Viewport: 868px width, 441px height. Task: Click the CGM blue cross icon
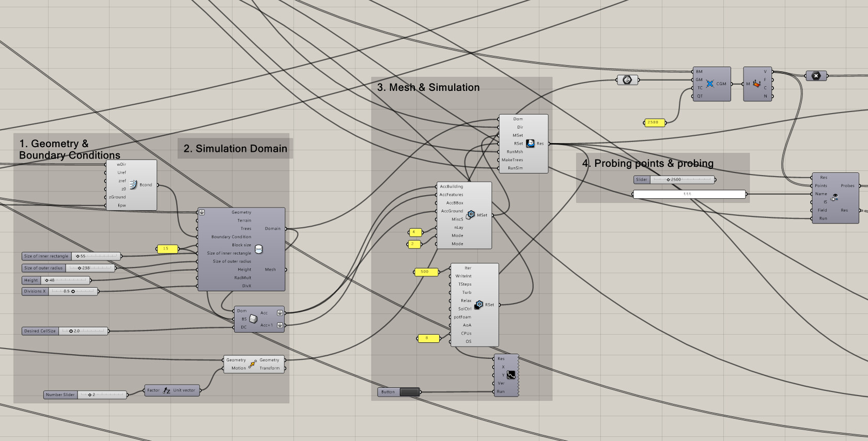(710, 84)
